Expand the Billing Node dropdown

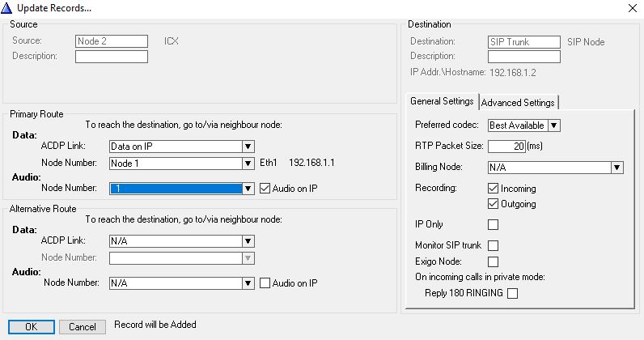[x=616, y=168]
